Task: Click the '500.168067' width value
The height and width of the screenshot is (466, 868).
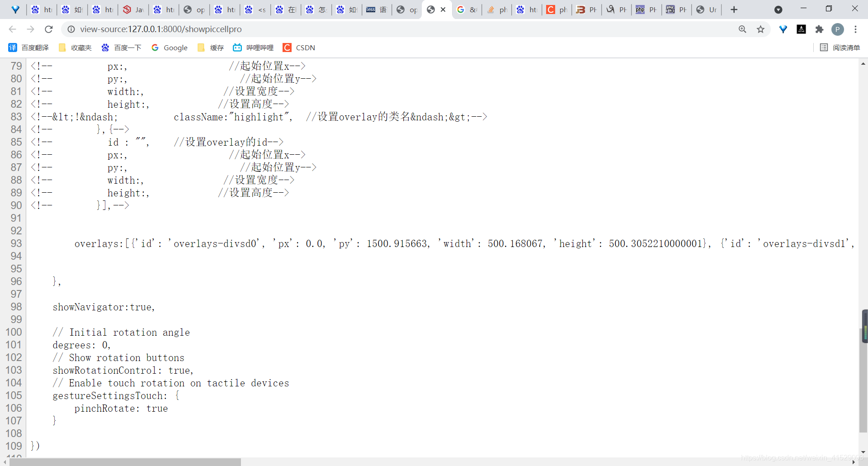Action: pyautogui.click(x=515, y=244)
